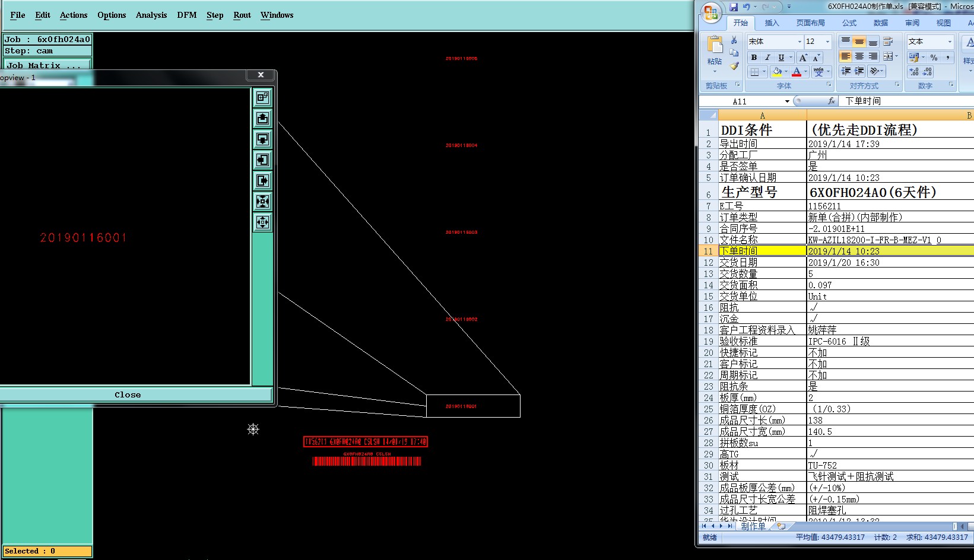
Task: Open the alignment group dialog launcher 对齐方式
Action: click(x=897, y=85)
